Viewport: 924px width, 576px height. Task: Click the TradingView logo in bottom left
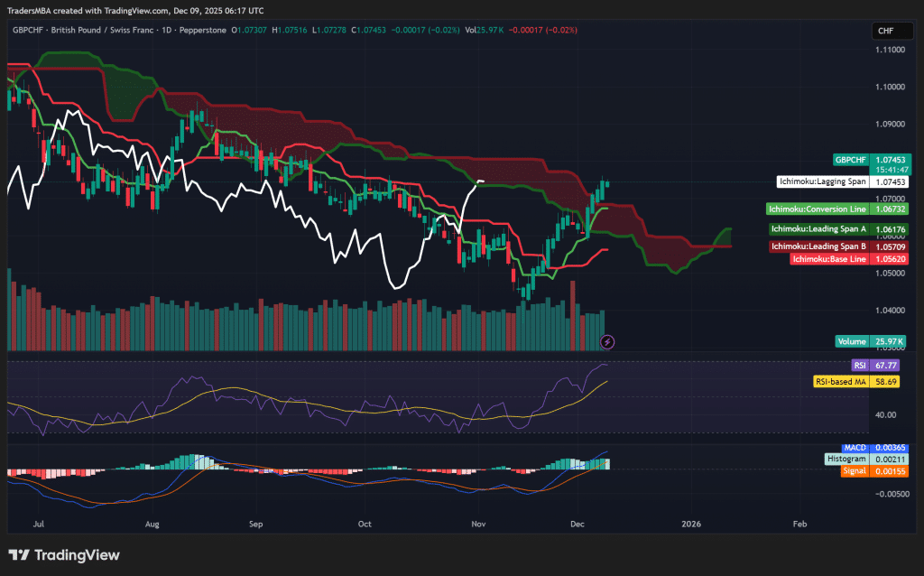tap(63, 555)
